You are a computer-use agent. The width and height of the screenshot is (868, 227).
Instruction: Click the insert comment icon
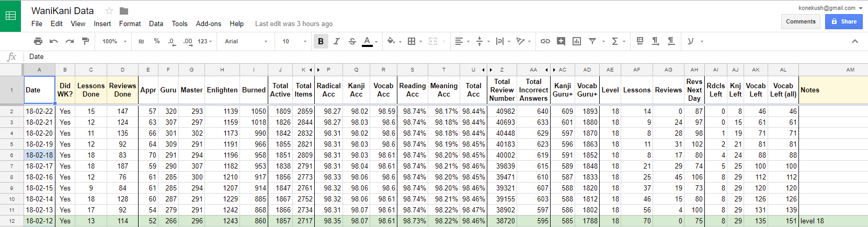[x=561, y=41]
